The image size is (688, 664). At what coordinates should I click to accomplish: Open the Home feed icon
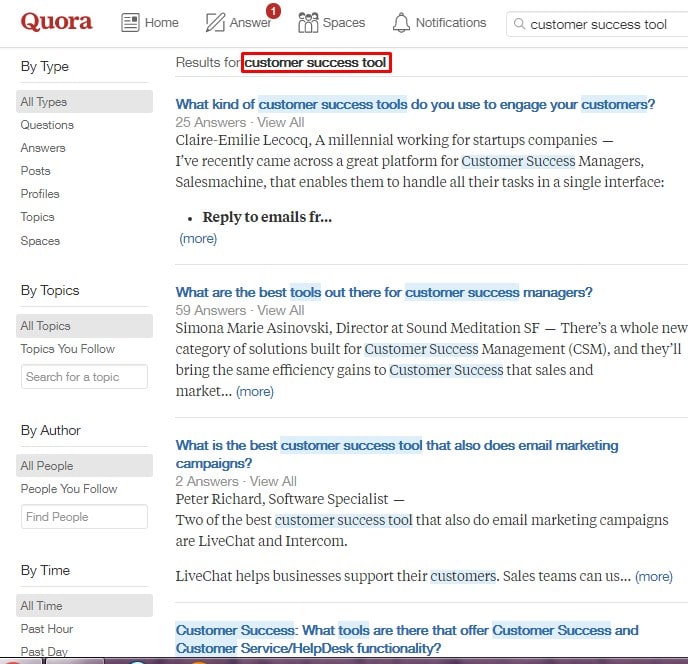pyautogui.click(x=130, y=22)
